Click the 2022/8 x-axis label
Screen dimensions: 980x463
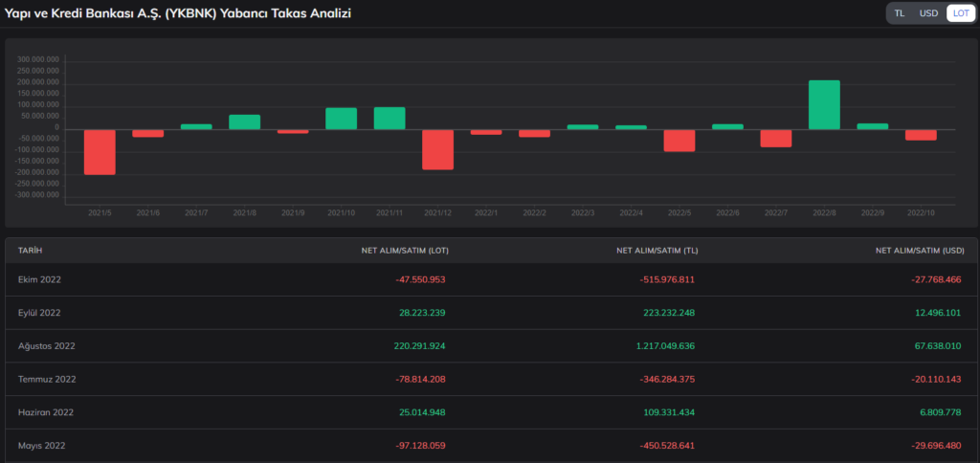824,213
